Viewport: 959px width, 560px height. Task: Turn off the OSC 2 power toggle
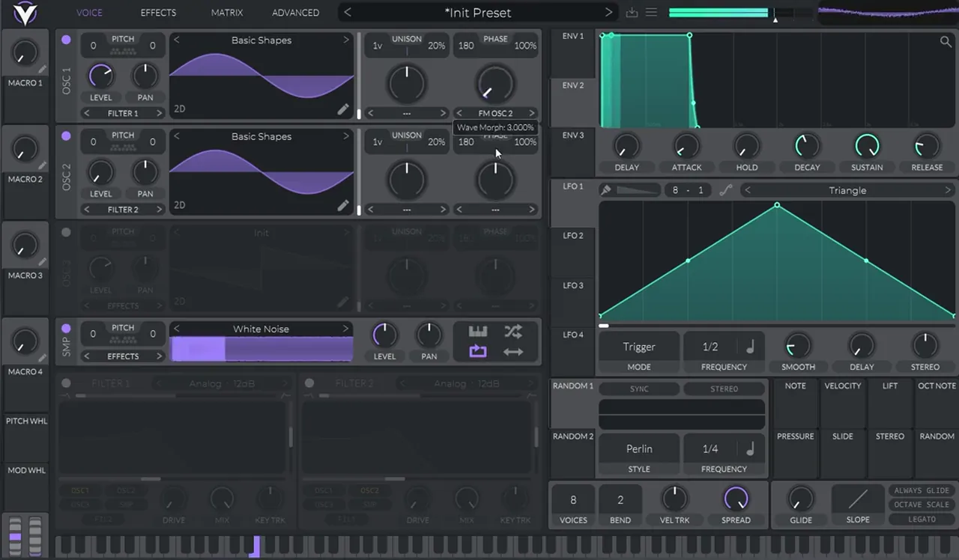tap(66, 136)
